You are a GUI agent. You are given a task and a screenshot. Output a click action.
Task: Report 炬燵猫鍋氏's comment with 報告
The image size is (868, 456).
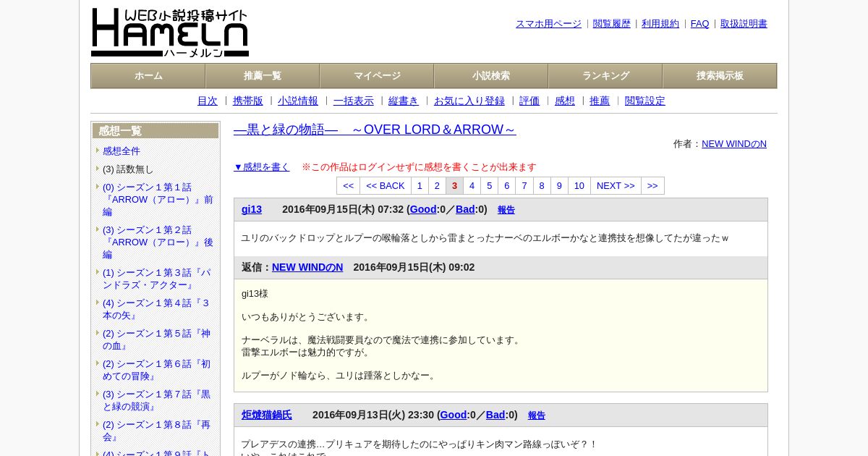click(x=537, y=415)
